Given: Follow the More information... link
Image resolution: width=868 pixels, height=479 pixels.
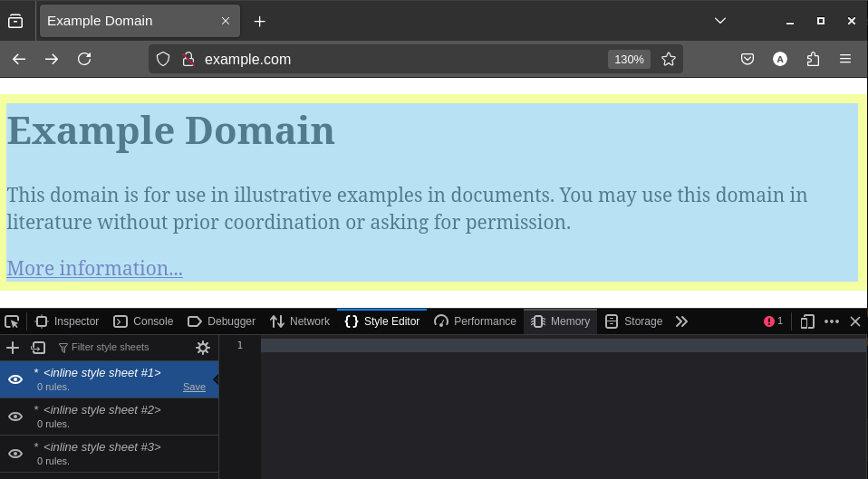Looking at the screenshot, I should point(94,268).
